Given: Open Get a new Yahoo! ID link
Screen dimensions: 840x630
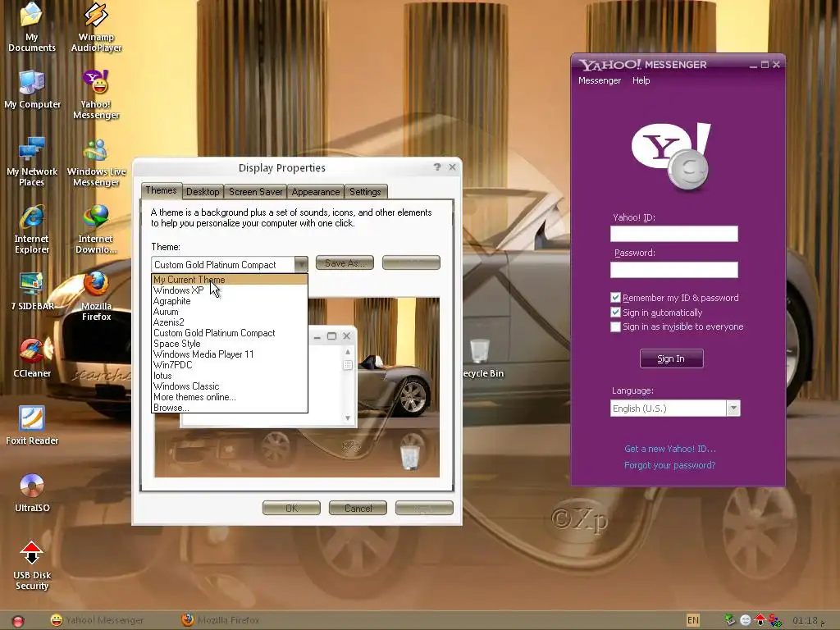Looking at the screenshot, I should [670, 449].
